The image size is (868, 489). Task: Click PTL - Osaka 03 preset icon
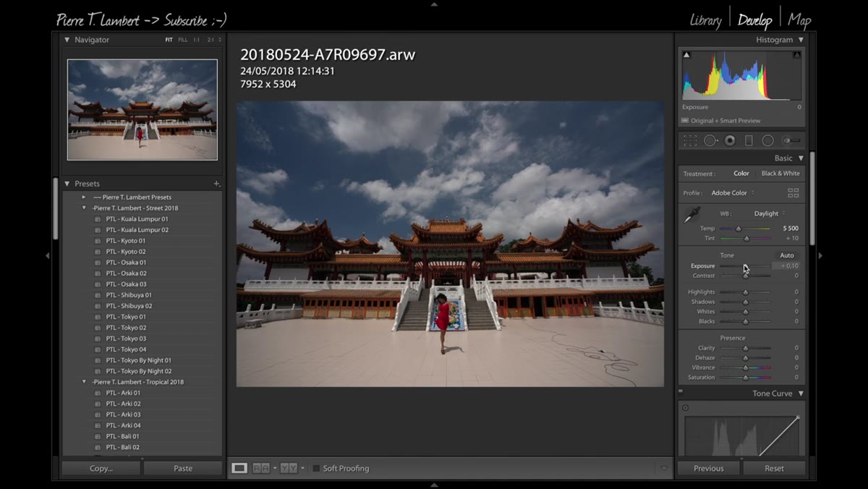(x=98, y=284)
